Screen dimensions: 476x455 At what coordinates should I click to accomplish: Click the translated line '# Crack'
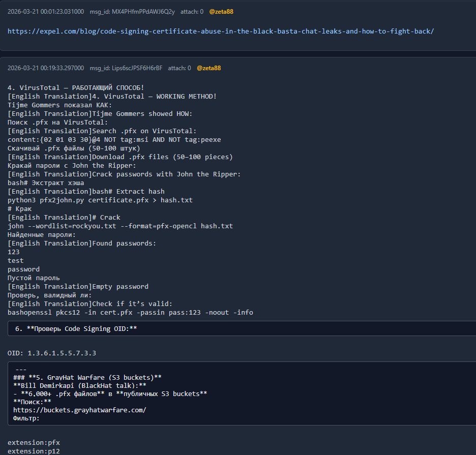pyautogui.click(x=64, y=218)
